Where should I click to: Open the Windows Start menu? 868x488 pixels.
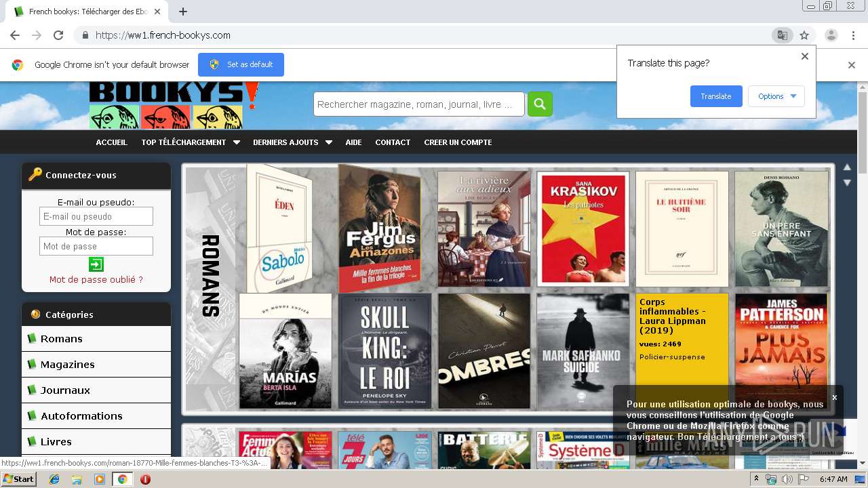(19, 479)
